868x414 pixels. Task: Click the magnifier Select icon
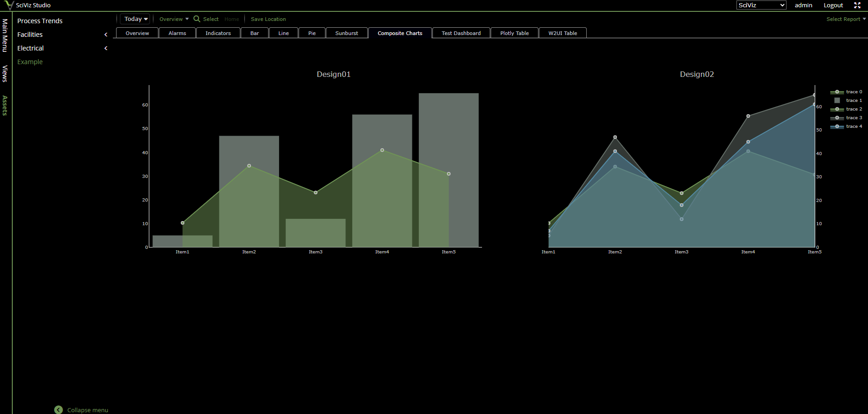[197, 19]
